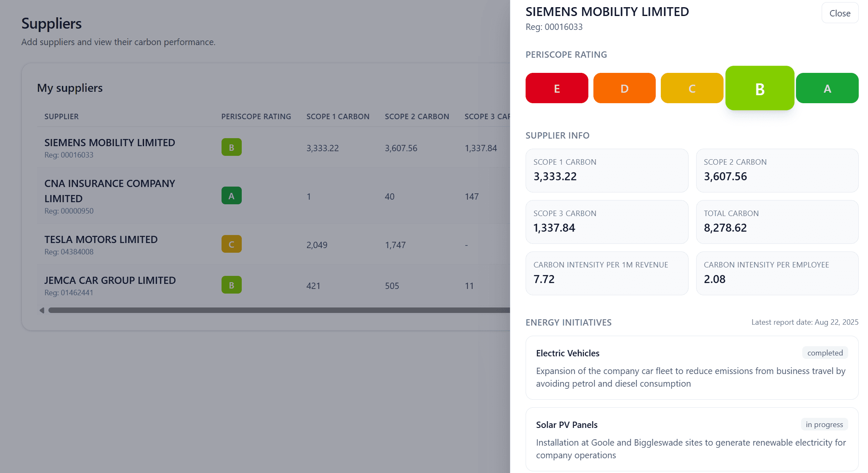Select the yellow C rating badge
Screen dimensions: 868x473
(x=692, y=88)
